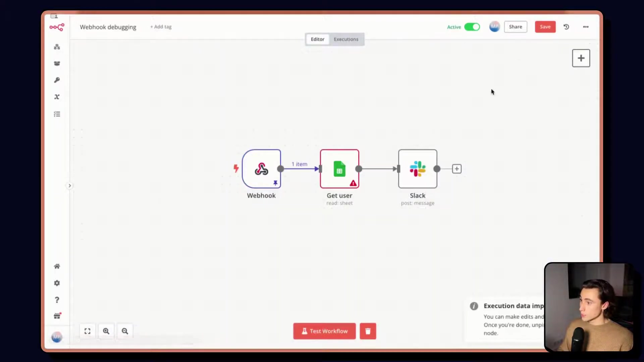Open the Help question mark icon
This screenshot has height=362, width=644.
[57, 300]
